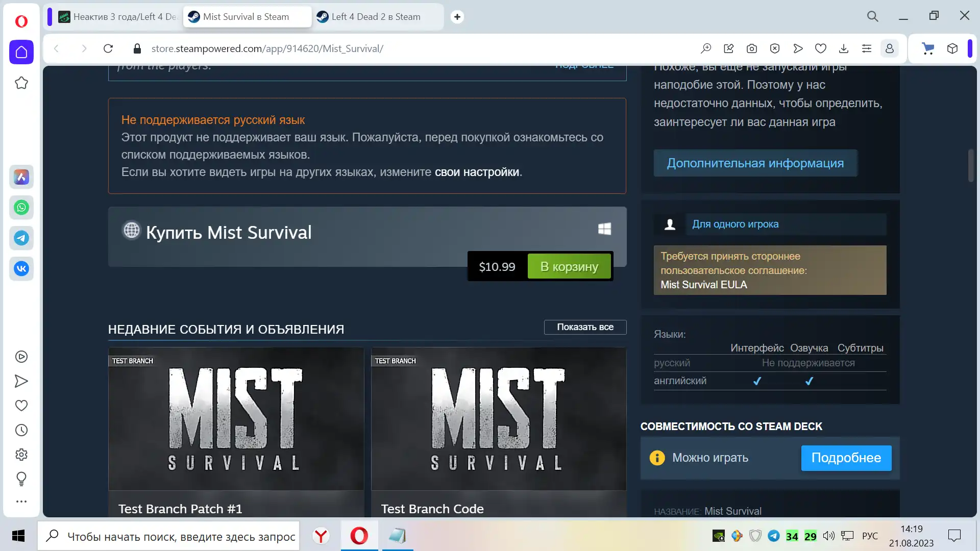The width and height of the screenshot is (980, 551).
Task: Click the Дополнительная информация button
Action: tap(755, 163)
